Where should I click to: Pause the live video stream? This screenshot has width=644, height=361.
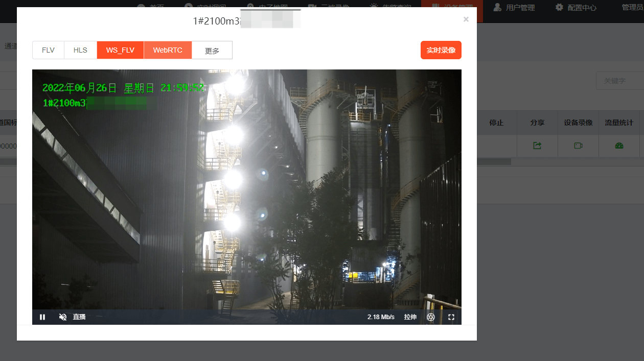(x=42, y=317)
